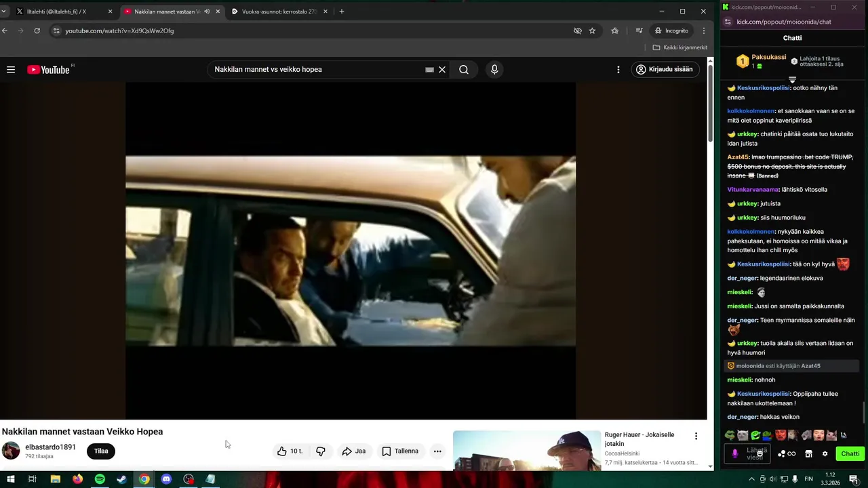This screenshot has width=868, height=488.
Task: Open the Kick chat identity icon in the message box
Action: (734, 453)
